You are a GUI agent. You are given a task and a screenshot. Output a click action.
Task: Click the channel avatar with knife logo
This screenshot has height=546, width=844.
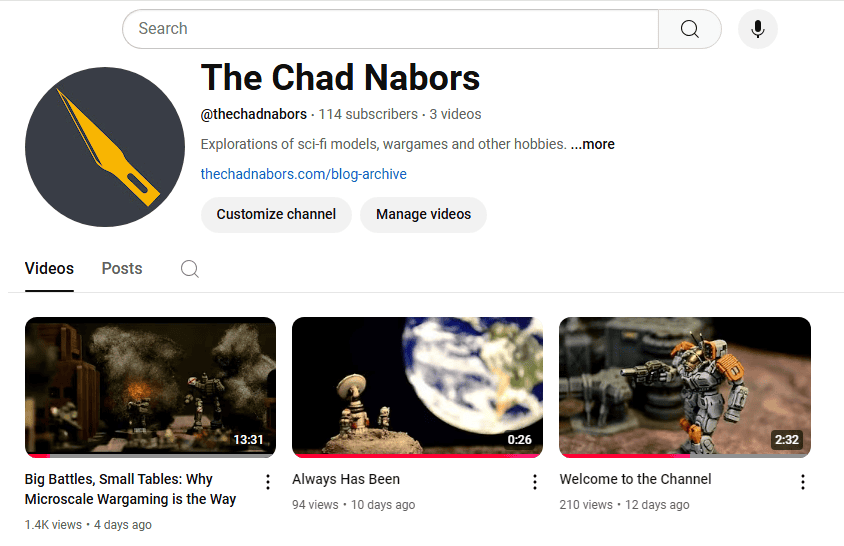(105, 147)
